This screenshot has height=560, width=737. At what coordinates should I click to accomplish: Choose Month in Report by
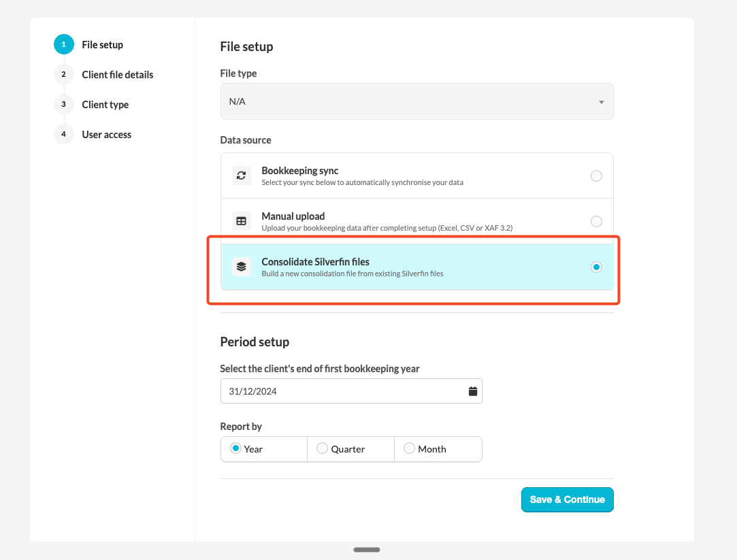pyautogui.click(x=410, y=448)
